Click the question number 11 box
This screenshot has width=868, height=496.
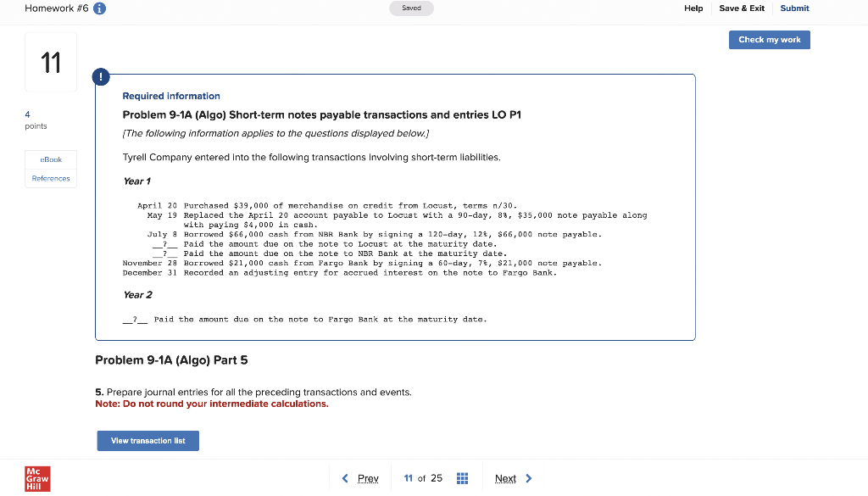tap(51, 62)
